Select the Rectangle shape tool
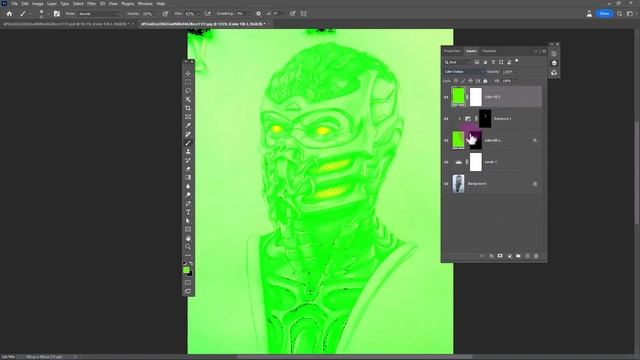The height and width of the screenshot is (360, 640). click(x=188, y=229)
